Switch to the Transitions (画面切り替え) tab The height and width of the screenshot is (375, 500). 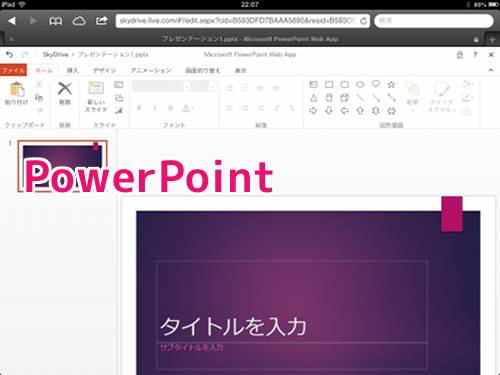(x=203, y=70)
